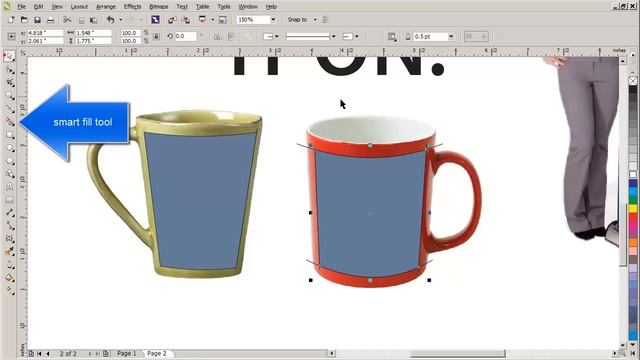Viewport: 640px width, 360px height.
Task: Go to previous page arrow
Action: 48,353
